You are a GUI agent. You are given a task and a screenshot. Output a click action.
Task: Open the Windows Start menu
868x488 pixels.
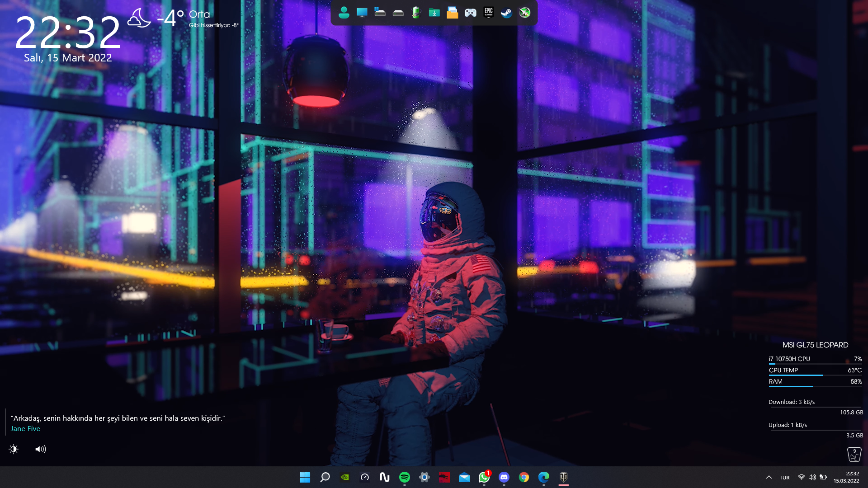click(305, 477)
